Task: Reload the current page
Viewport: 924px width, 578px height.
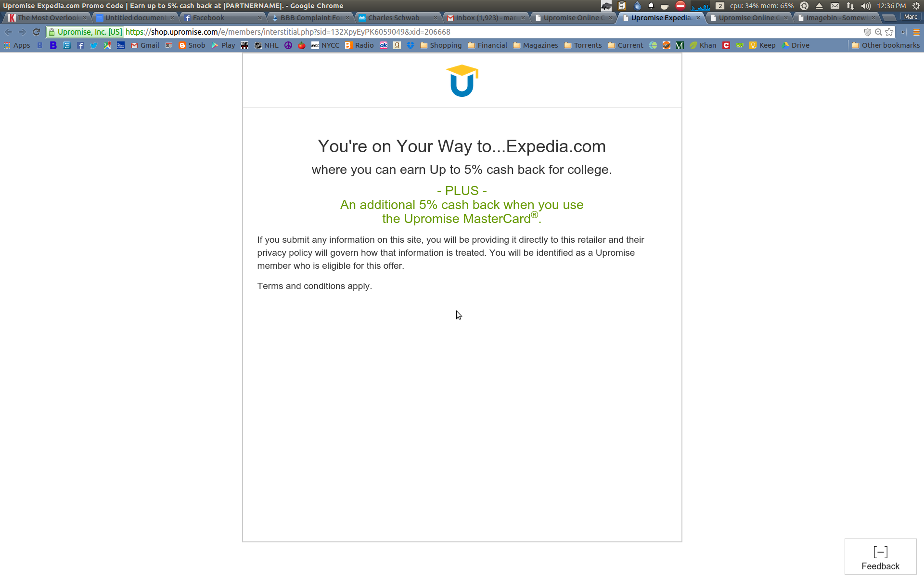Action: click(36, 32)
